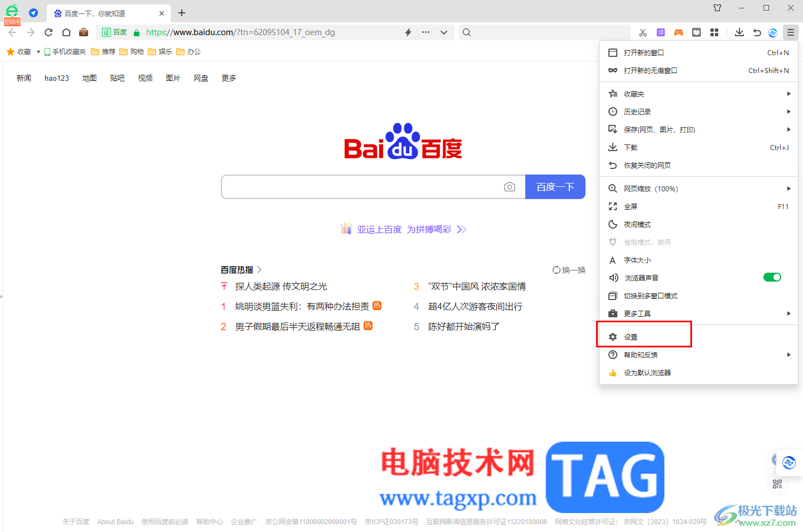The width and height of the screenshot is (803, 532).
Task: Open the browser home page icon
Action: pos(66,32)
